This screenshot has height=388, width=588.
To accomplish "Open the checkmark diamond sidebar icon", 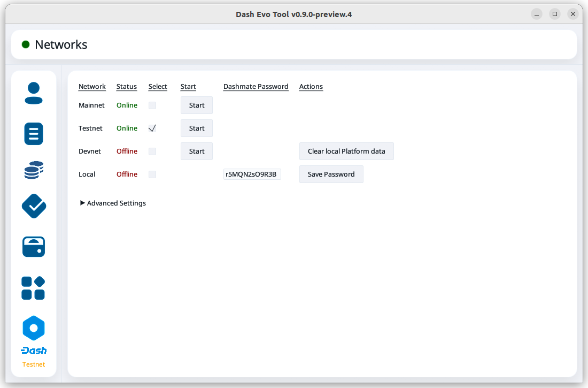I will tap(34, 206).
